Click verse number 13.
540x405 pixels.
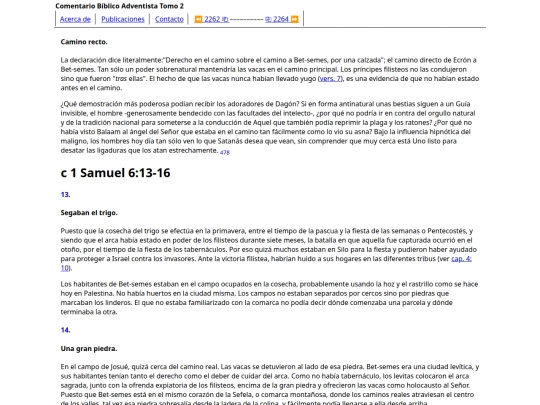pyautogui.click(x=65, y=195)
